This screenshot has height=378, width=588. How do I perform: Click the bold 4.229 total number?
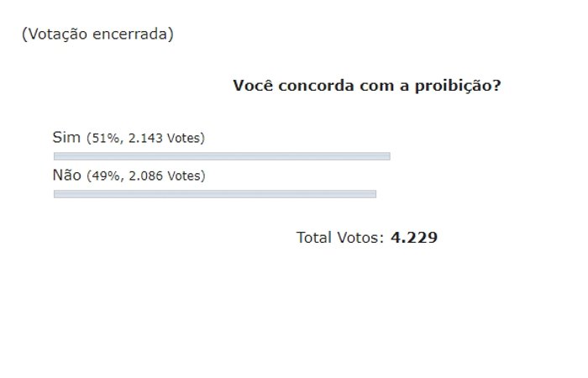(414, 238)
